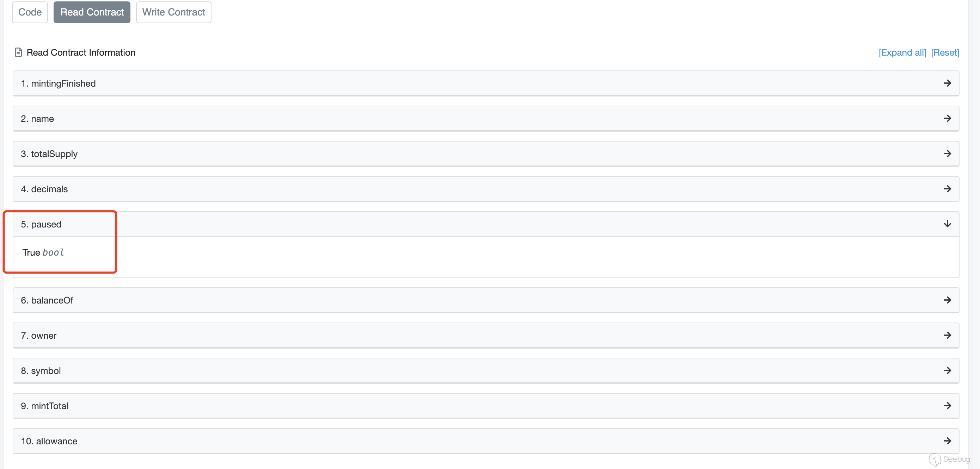Click the arrow icon on name row

click(947, 119)
